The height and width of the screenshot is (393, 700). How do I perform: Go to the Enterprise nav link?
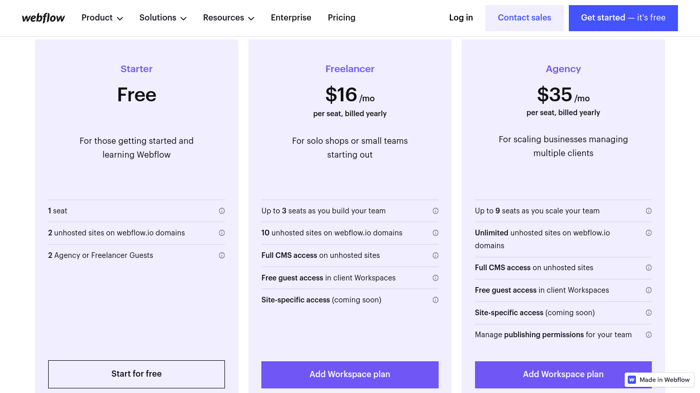pyautogui.click(x=291, y=18)
